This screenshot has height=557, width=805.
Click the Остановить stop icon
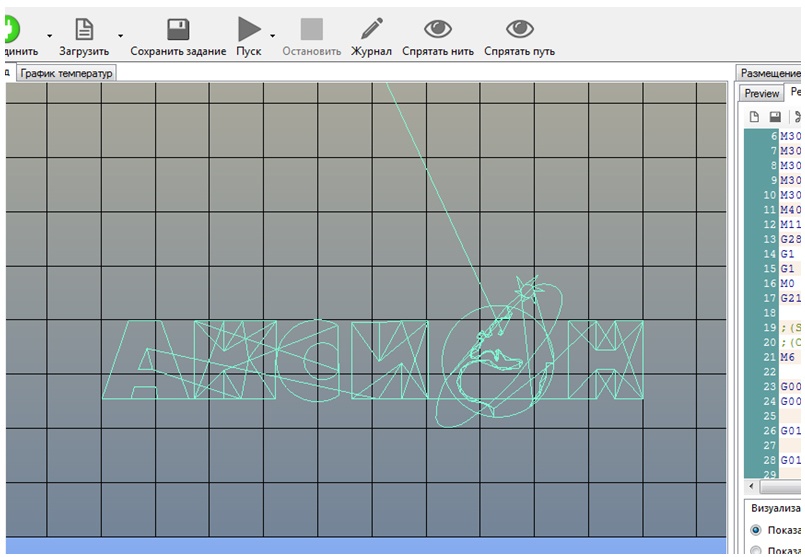coord(312,29)
